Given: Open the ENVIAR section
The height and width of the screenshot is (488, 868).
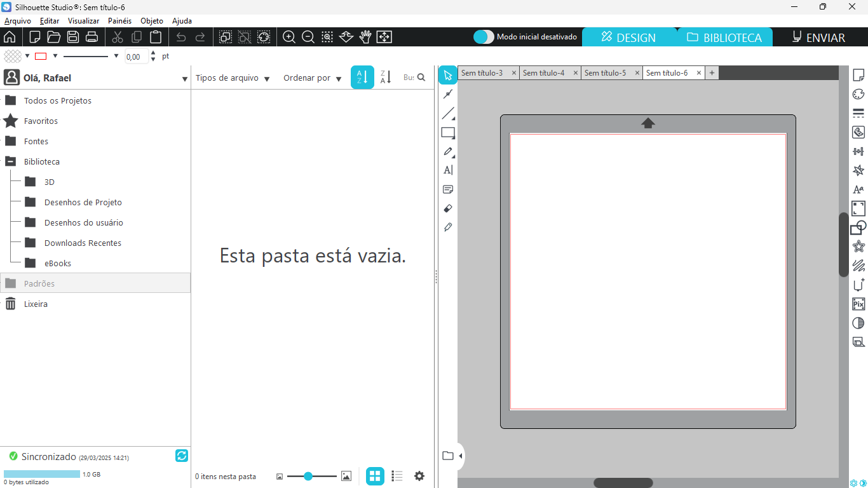Looking at the screenshot, I should click(x=818, y=37).
